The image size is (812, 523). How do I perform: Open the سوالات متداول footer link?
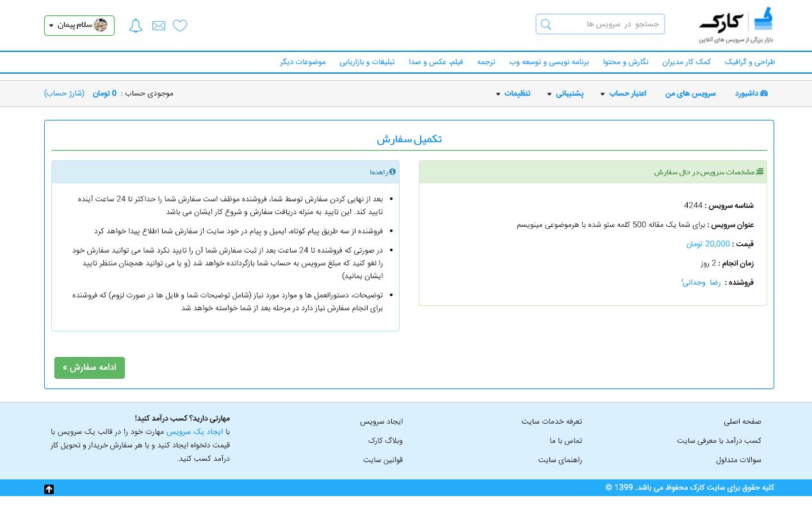click(738, 460)
